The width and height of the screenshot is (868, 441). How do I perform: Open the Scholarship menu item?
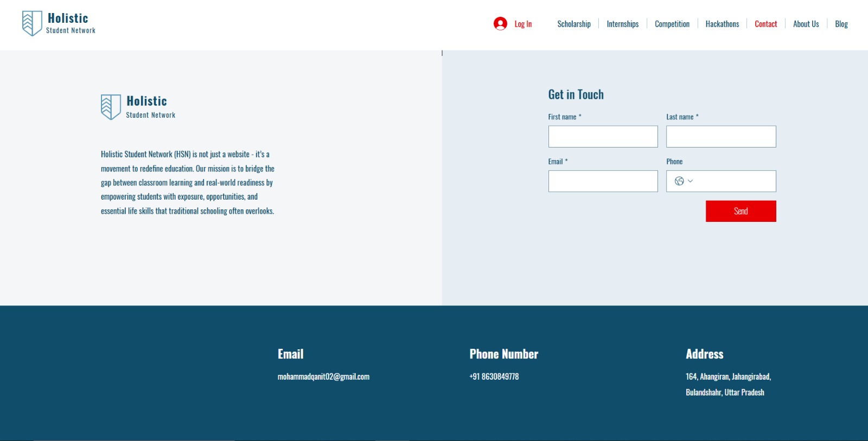[573, 24]
